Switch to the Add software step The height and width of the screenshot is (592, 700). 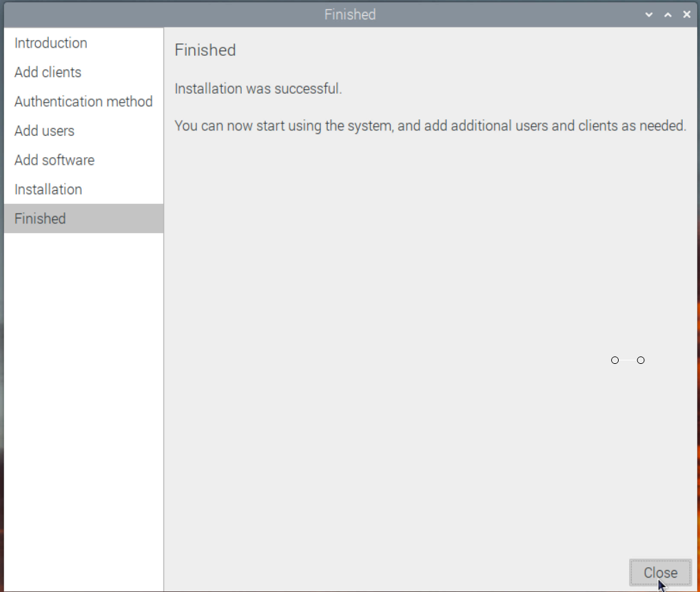(x=83, y=160)
